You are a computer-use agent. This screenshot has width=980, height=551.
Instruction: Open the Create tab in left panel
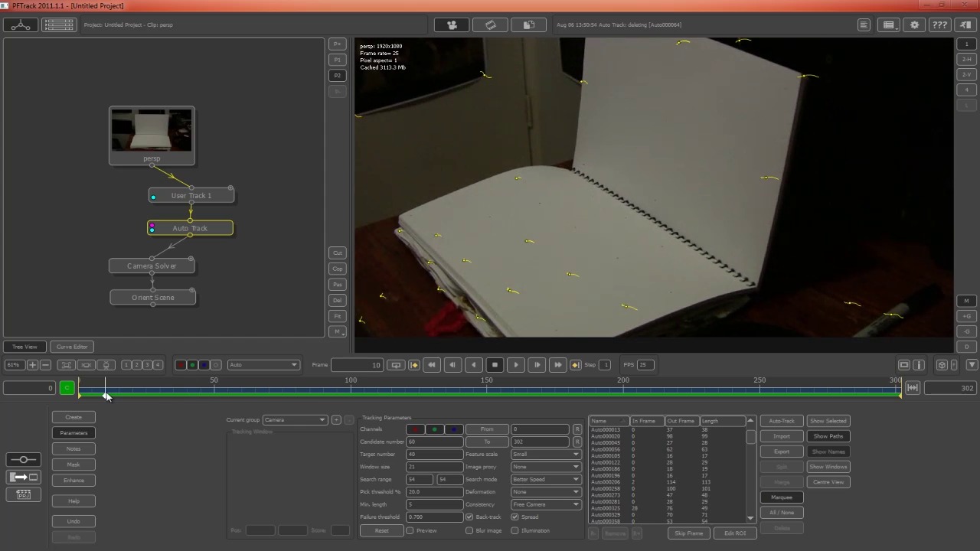[73, 417]
